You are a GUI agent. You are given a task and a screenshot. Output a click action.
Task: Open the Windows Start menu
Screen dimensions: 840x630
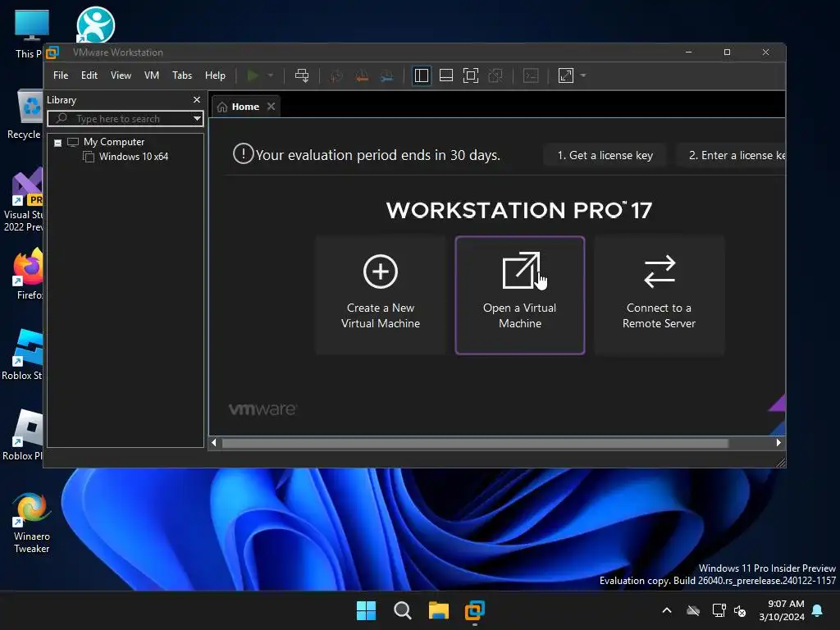pos(367,610)
